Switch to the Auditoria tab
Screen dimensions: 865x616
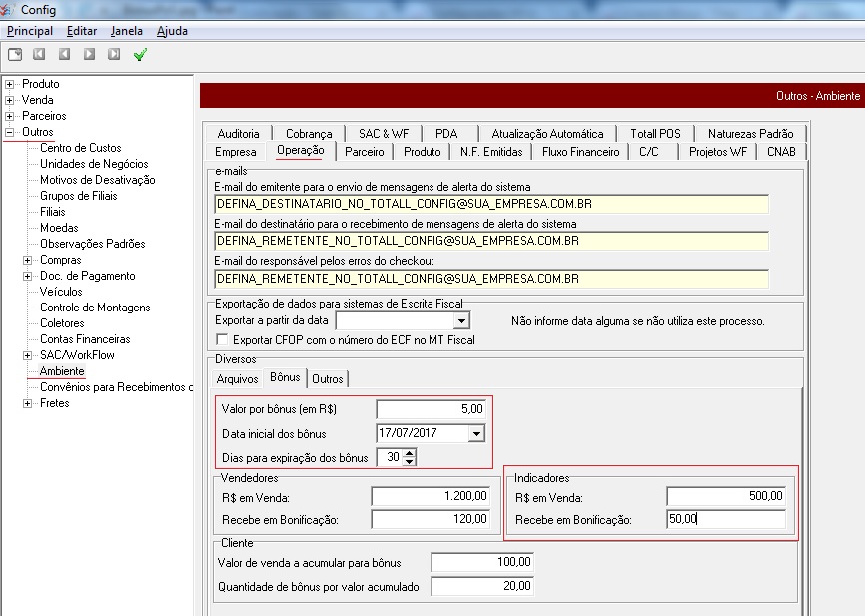(239, 134)
